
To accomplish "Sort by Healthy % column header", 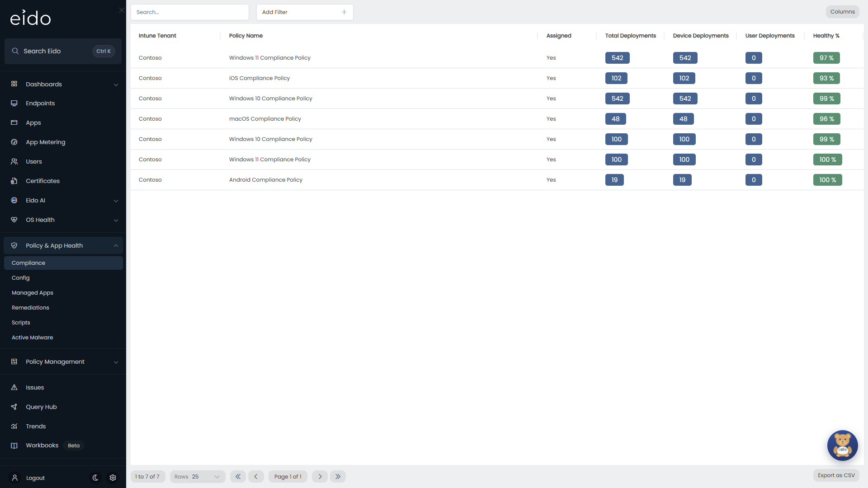I will 826,36.
